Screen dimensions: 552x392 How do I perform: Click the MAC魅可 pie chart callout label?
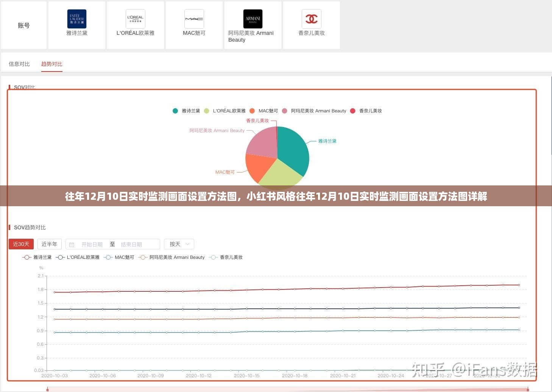pos(225,172)
